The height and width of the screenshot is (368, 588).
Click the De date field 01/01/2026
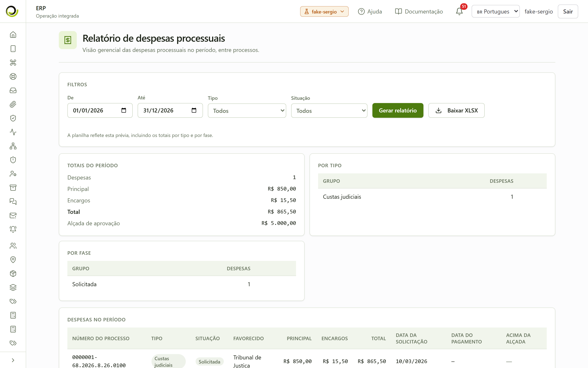click(x=100, y=110)
